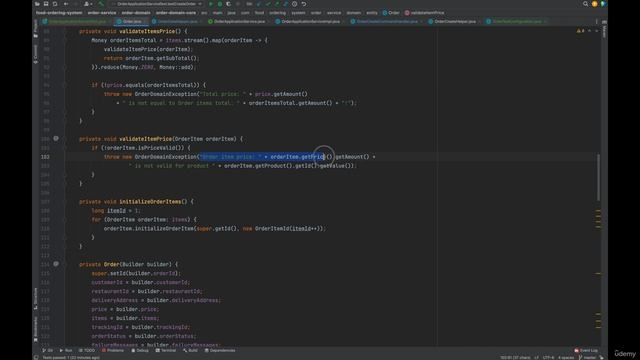This screenshot has height=360, width=640.
Task: Click the orange IDE updates icon
Action: 594,4
